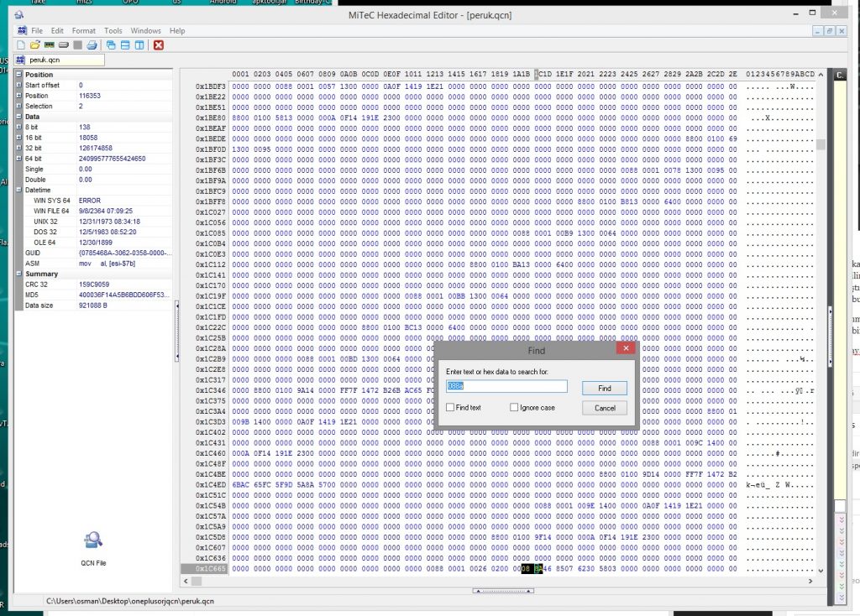Click the disk drive toolbar icon
The height and width of the screenshot is (616, 860).
(x=63, y=44)
